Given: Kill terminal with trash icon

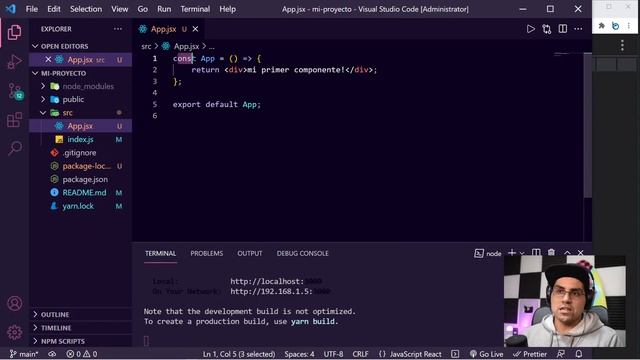Looking at the screenshot, I should tap(551, 253).
